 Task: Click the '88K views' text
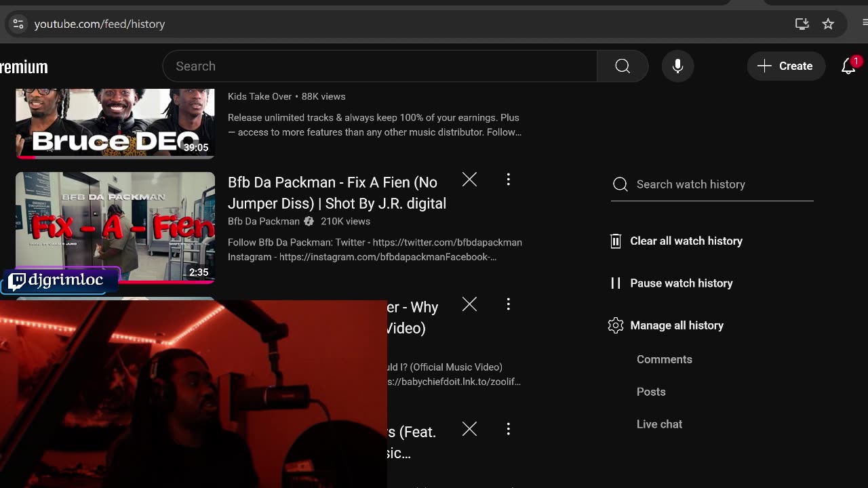tap(323, 96)
